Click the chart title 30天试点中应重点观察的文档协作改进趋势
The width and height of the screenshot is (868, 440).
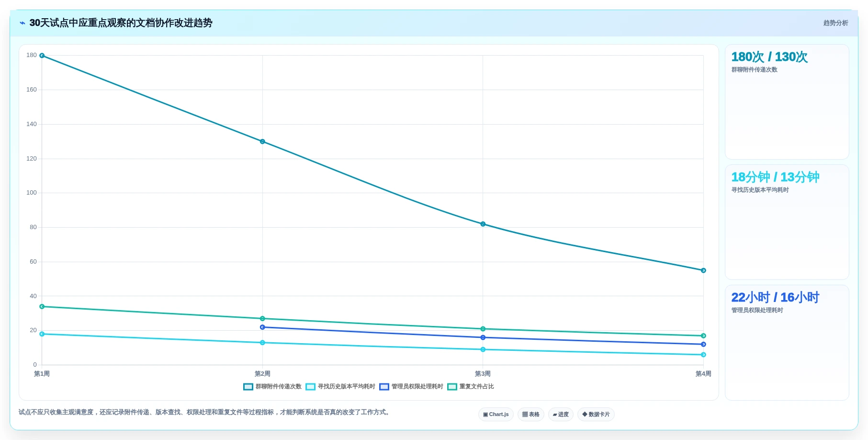121,23
